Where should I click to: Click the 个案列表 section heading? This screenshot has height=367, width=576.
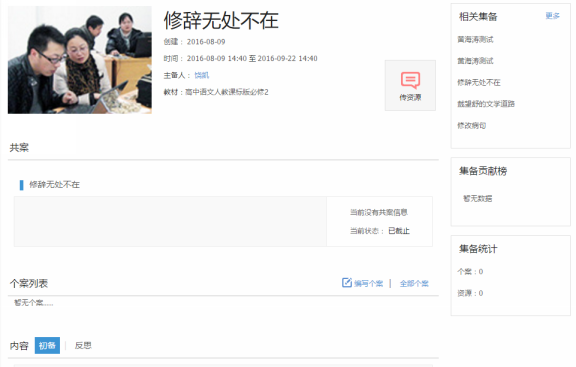pos(29,283)
